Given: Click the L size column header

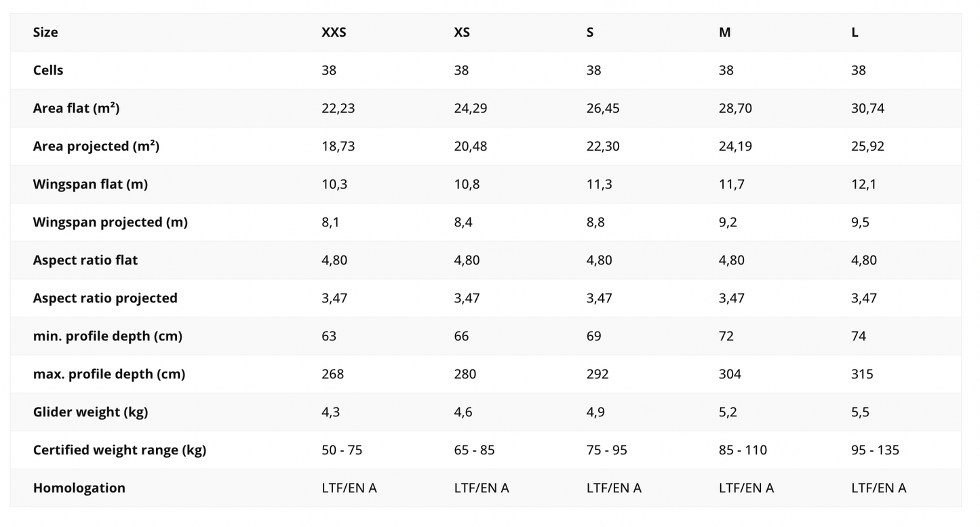Looking at the screenshot, I should pyautogui.click(x=855, y=33).
